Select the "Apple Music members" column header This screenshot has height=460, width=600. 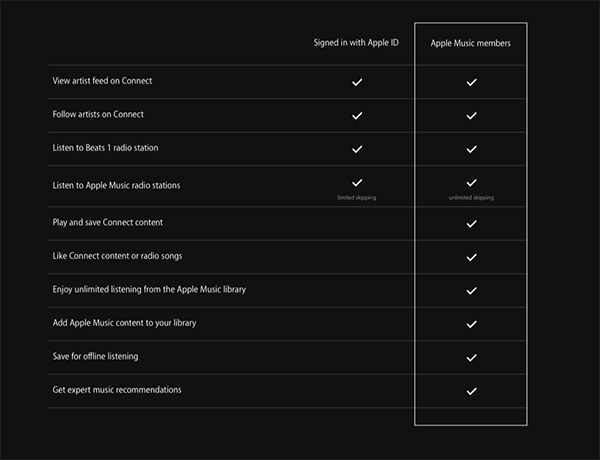471,45
